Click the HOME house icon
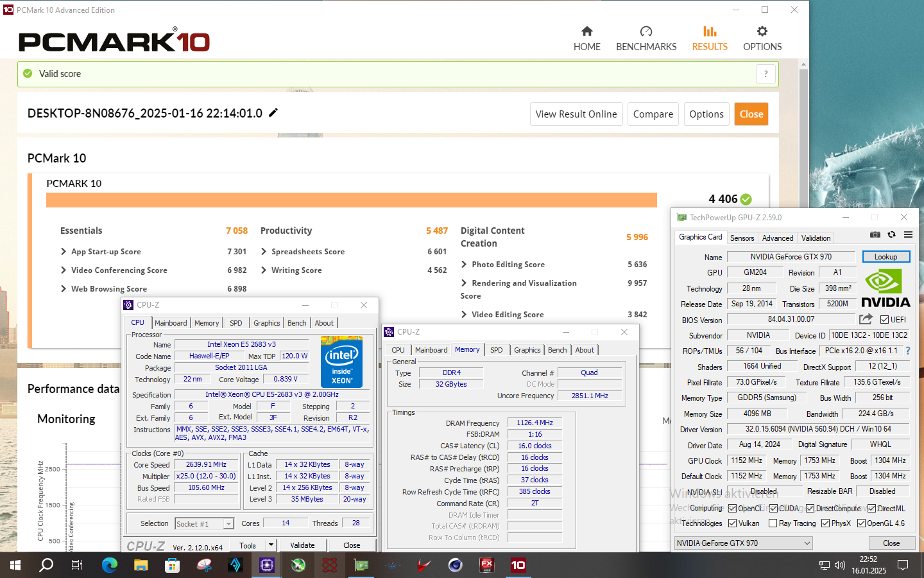 click(x=587, y=31)
